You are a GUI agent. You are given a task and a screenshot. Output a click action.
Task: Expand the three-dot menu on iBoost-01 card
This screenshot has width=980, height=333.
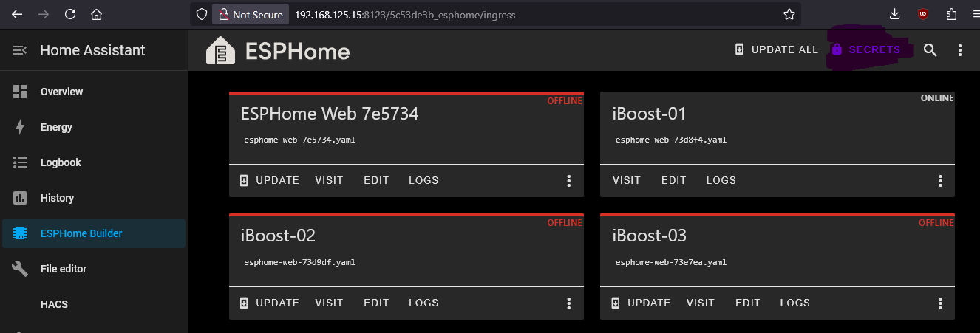(x=940, y=181)
